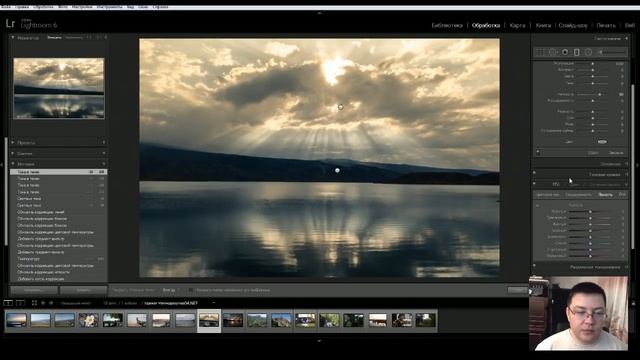640x360 pixels.
Task: Select the All tab in HSL panel
Action: click(x=622, y=195)
